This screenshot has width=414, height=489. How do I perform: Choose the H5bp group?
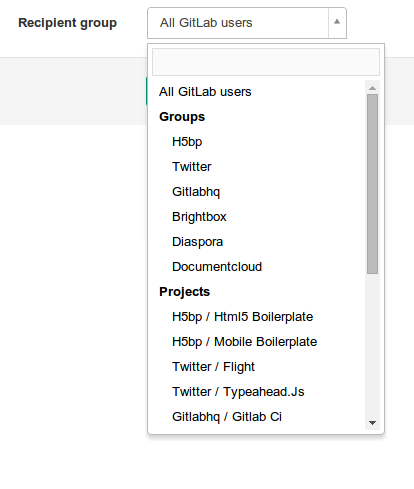[x=256, y=142]
